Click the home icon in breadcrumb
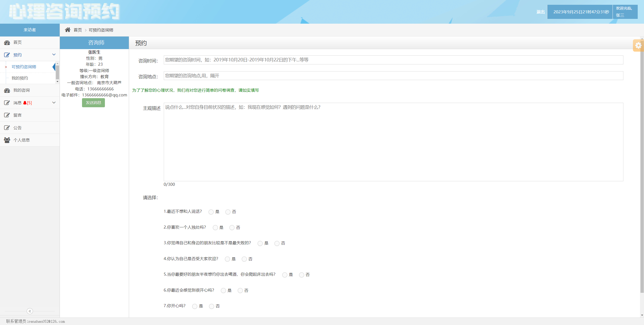This screenshot has width=644, height=325. click(x=68, y=30)
